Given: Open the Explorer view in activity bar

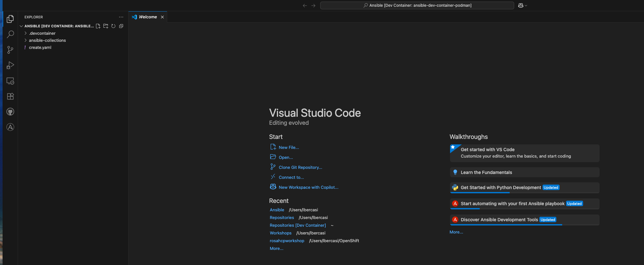Looking at the screenshot, I should pyautogui.click(x=10, y=19).
